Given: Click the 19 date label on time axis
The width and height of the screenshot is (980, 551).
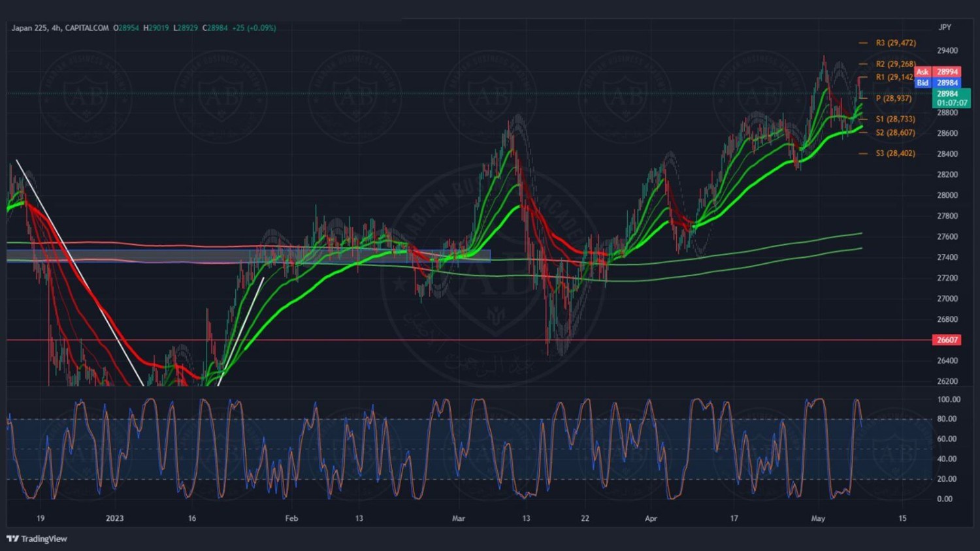Looking at the screenshot, I should click(41, 518).
